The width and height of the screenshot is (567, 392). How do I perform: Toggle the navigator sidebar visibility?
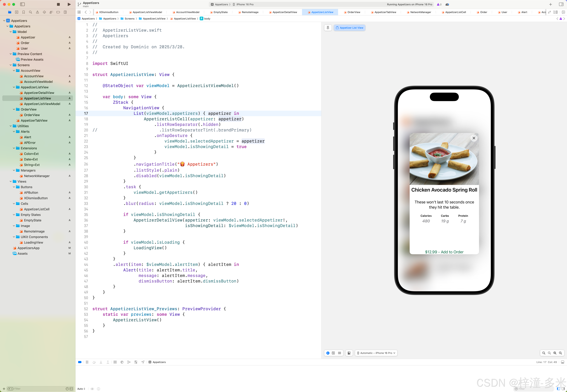click(22, 4)
